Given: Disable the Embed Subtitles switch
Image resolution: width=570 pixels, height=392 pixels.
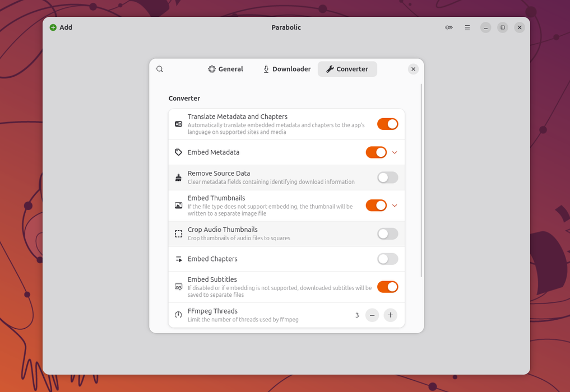Looking at the screenshot, I should pos(387,287).
